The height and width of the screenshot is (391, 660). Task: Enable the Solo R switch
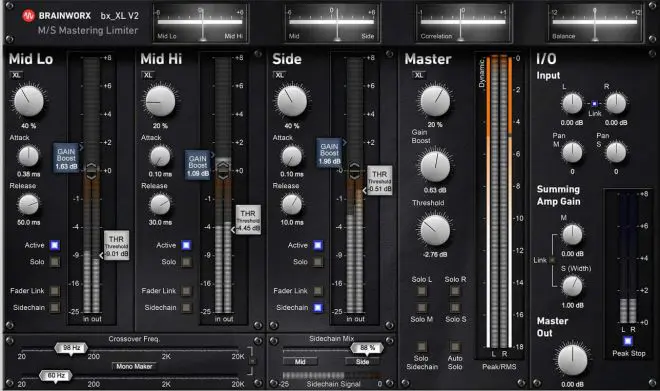[455, 291]
